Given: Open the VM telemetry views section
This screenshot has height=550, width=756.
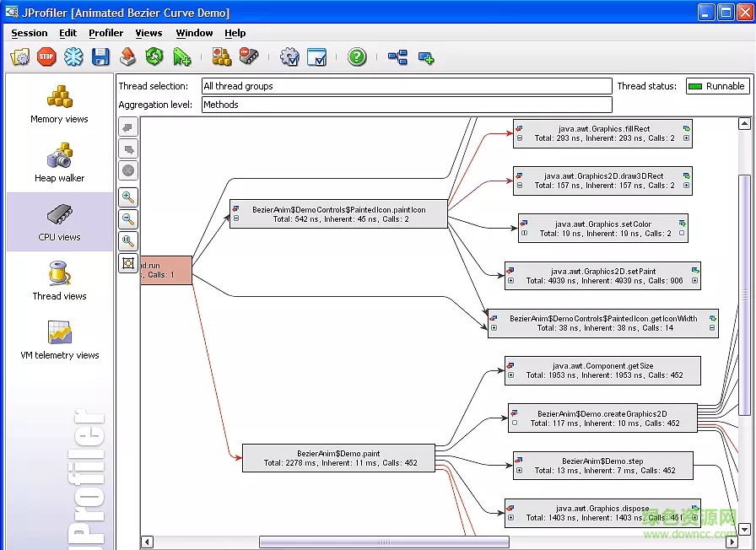Looking at the screenshot, I should [59, 339].
